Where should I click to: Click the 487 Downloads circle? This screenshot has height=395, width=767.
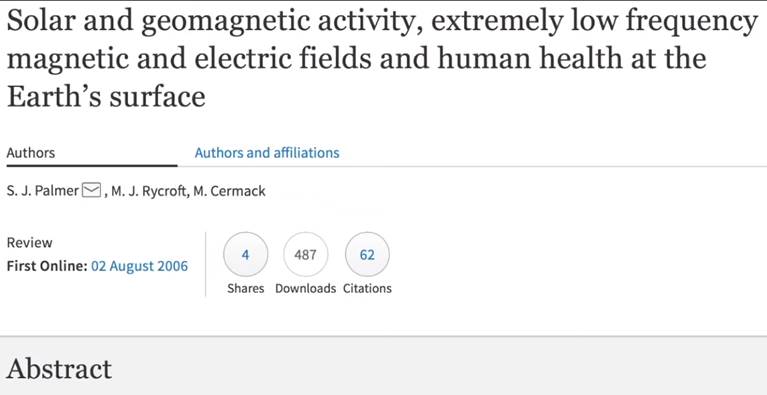click(x=306, y=254)
